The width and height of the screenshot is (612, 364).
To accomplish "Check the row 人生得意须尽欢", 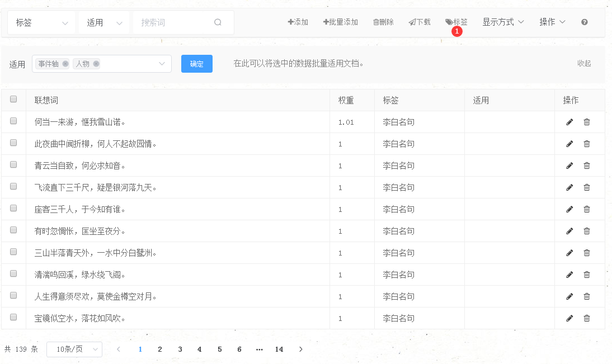I will coord(13,295).
